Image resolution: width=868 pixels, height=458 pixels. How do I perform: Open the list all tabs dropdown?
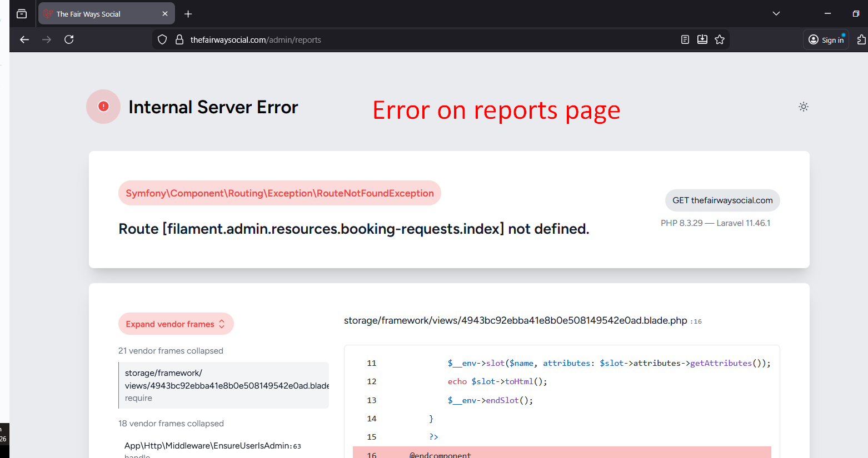tap(776, 14)
